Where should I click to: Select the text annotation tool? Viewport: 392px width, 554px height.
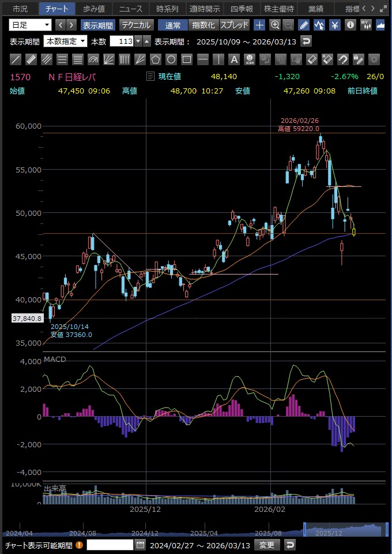233,59
